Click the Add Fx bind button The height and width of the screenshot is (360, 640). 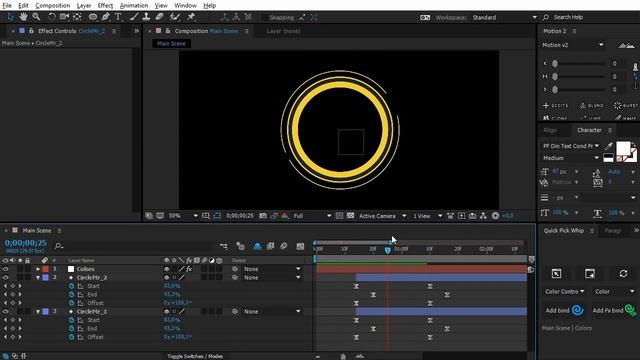(x=614, y=310)
